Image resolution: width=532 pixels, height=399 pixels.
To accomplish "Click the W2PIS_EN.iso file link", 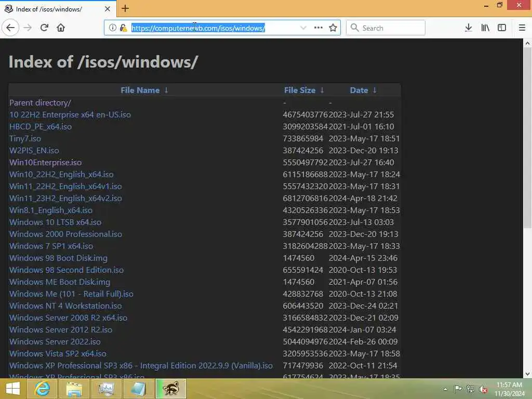I will tap(34, 150).
